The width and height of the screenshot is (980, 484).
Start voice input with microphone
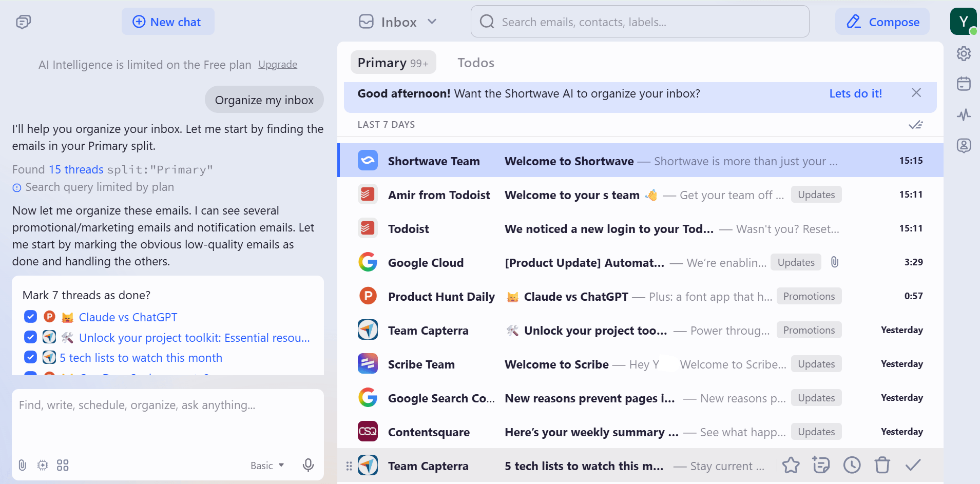(308, 465)
